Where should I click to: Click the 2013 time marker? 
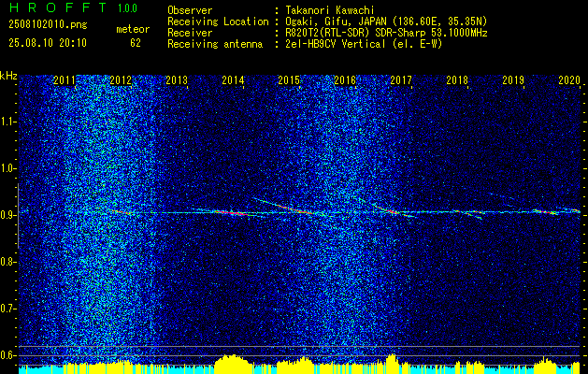click(177, 79)
